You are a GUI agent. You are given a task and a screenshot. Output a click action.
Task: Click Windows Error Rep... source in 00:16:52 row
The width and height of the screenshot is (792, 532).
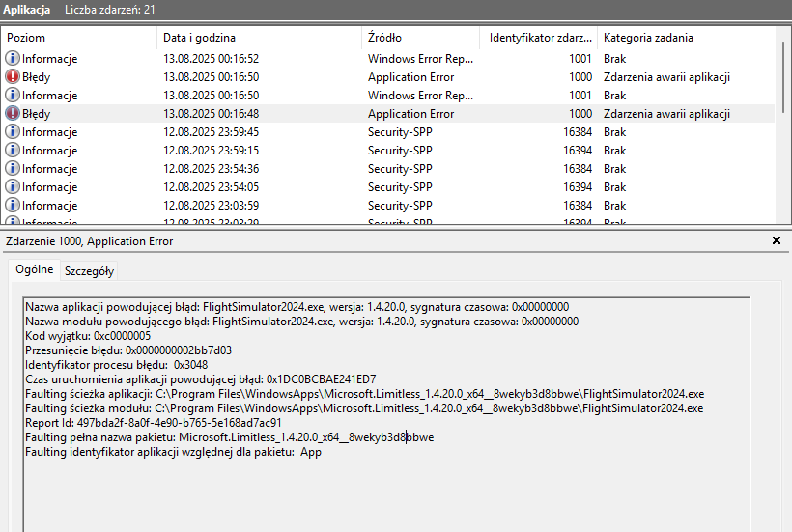pyautogui.click(x=420, y=59)
